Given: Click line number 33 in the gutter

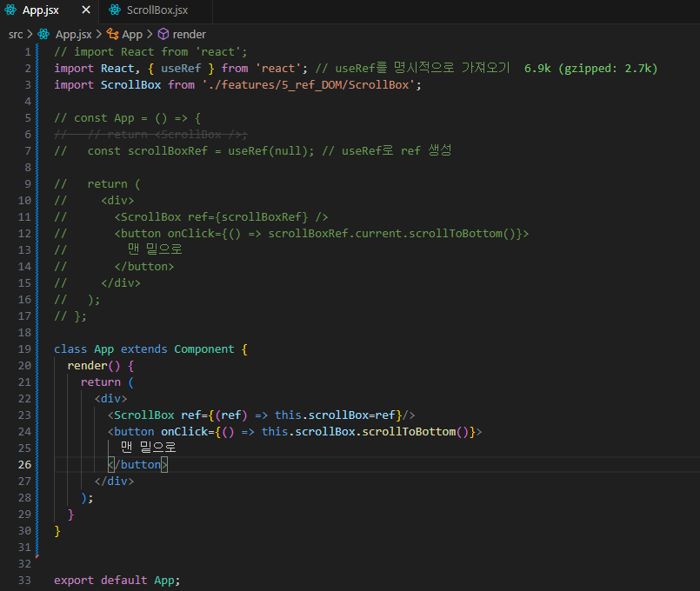Looking at the screenshot, I should tap(24, 581).
